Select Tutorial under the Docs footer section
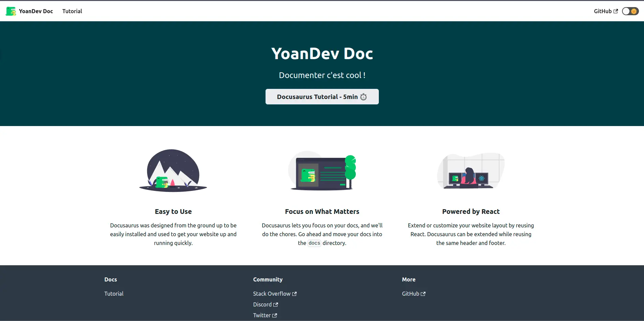Image resolution: width=644 pixels, height=321 pixels. 114,294
